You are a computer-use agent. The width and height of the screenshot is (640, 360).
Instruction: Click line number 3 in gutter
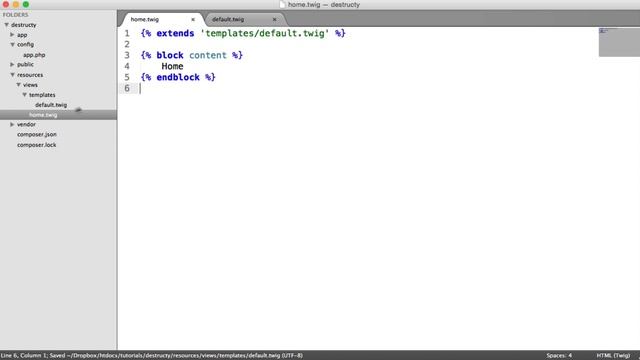127,55
